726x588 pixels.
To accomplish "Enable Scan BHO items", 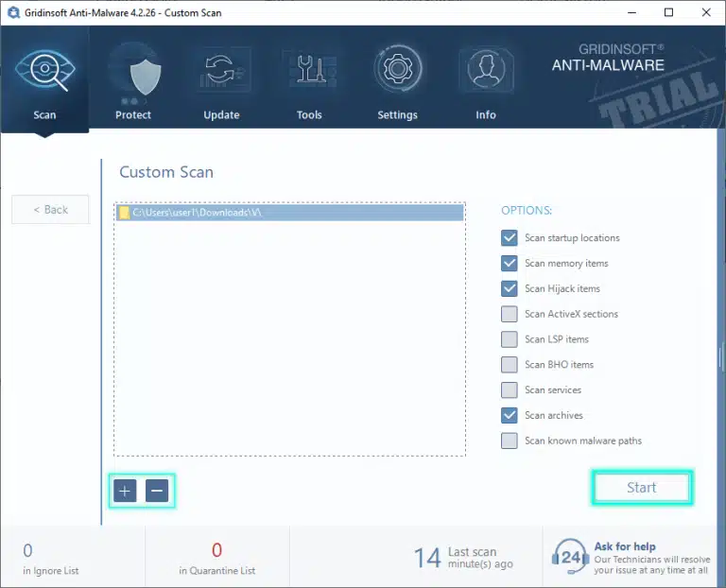I will (x=510, y=364).
